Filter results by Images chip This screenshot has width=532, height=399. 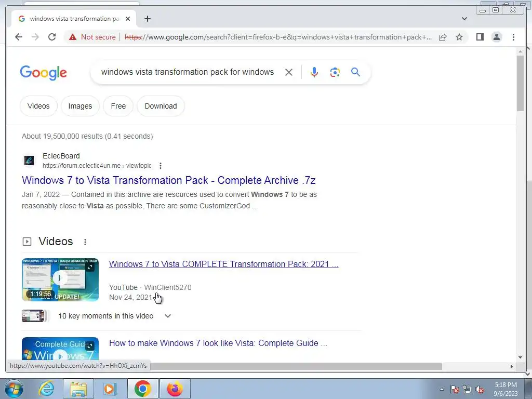point(80,106)
